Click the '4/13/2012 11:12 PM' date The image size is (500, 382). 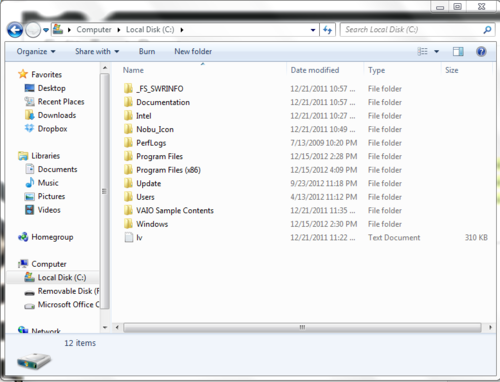click(324, 197)
